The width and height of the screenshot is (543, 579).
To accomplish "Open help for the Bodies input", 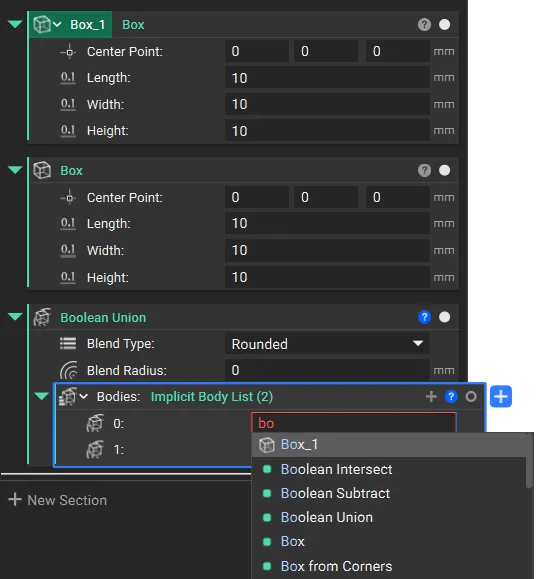I will tap(451, 397).
